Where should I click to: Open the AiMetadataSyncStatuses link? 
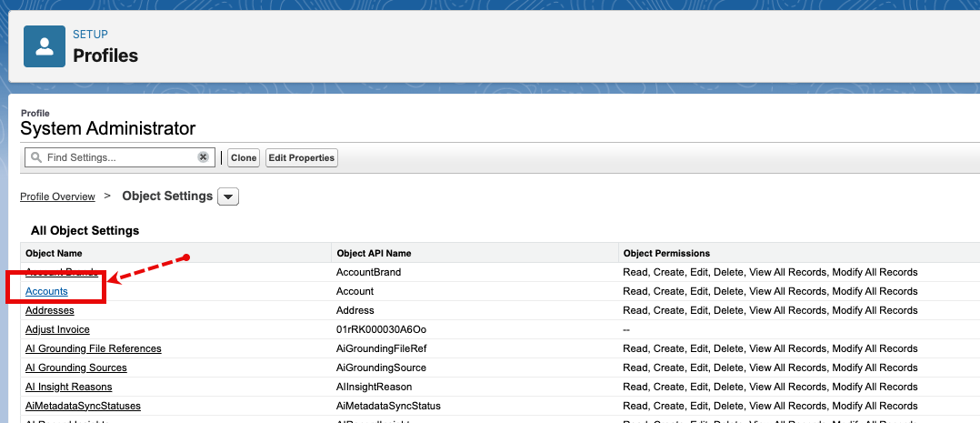[x=83, y=406]
